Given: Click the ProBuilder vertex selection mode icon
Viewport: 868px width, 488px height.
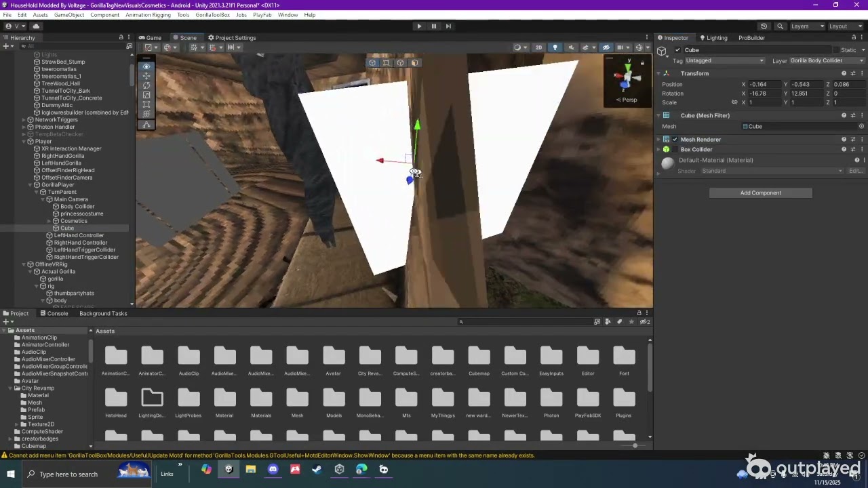Looking at the screenshot, I should [387, 63].
